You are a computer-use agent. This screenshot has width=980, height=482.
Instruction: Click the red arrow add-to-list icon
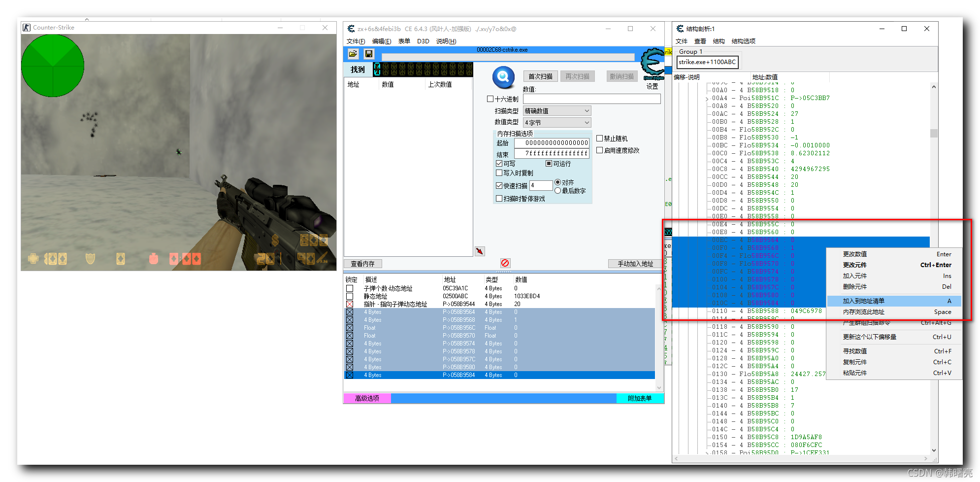(480, 251)
